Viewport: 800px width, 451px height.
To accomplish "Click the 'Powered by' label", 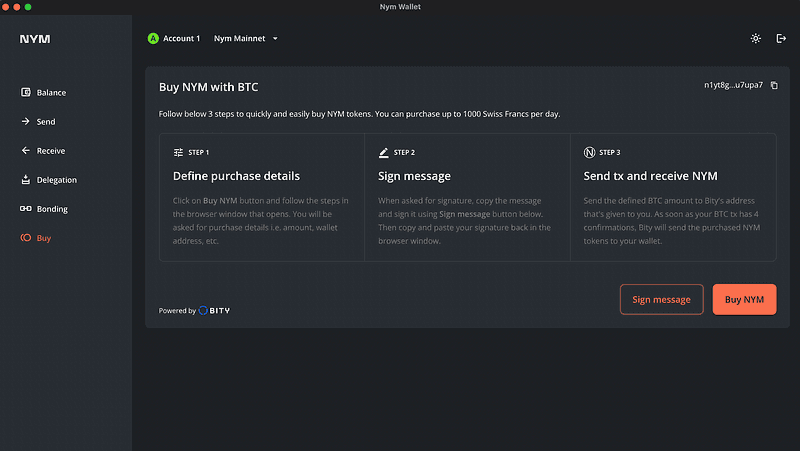I will 177,311.
